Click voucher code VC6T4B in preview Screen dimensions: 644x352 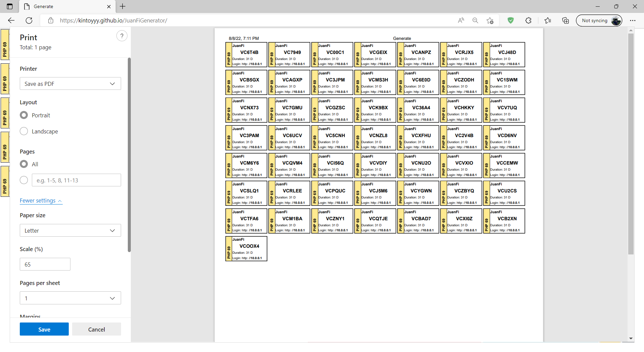tap(249, 52)
